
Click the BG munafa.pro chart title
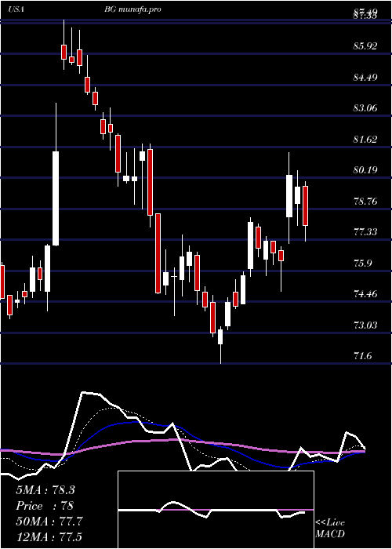tap(132, 9)
